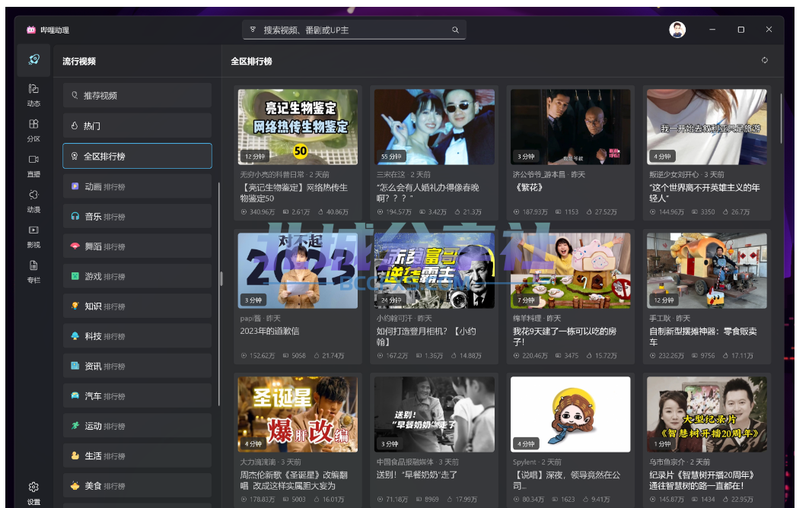The image size is (812, 508).
Task: Open 亮记生物鉴定 video thumbnail
Action: click(298, 127)
